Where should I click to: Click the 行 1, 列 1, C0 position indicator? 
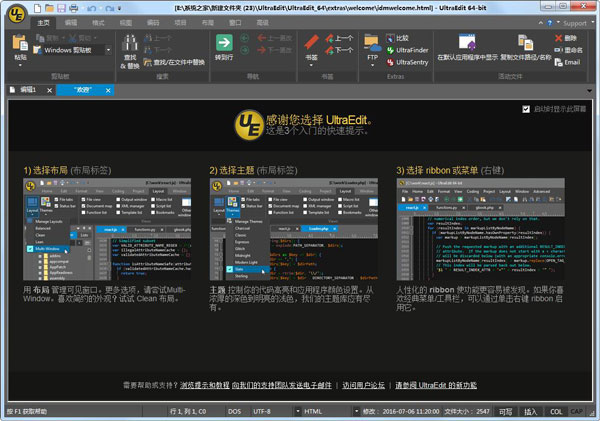point(188,412)
